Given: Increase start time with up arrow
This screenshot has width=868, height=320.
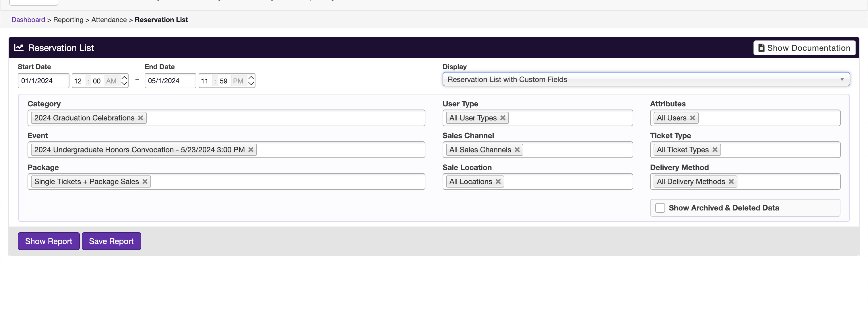Looking at the screenshot, I should [x=124, y=77].
